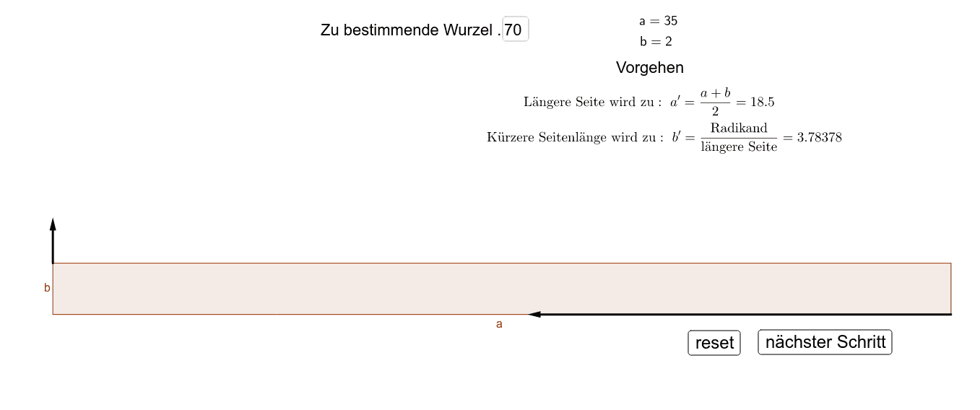Viewport: 980px width, 410px height.
Task: Click the reset button
Action: coord(714,343)
